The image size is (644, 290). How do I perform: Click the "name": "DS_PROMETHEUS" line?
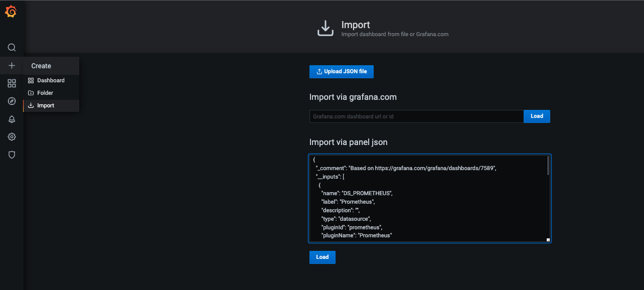point(357,193)
